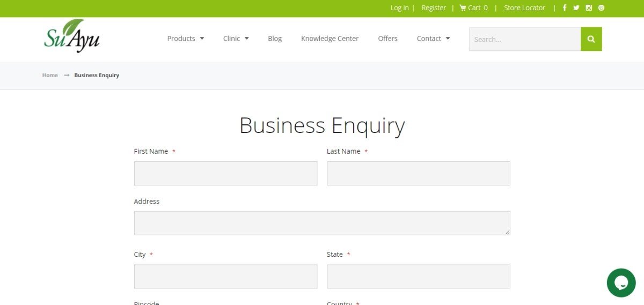
Task: Open the Register link
Action: (x=434, y=8)
